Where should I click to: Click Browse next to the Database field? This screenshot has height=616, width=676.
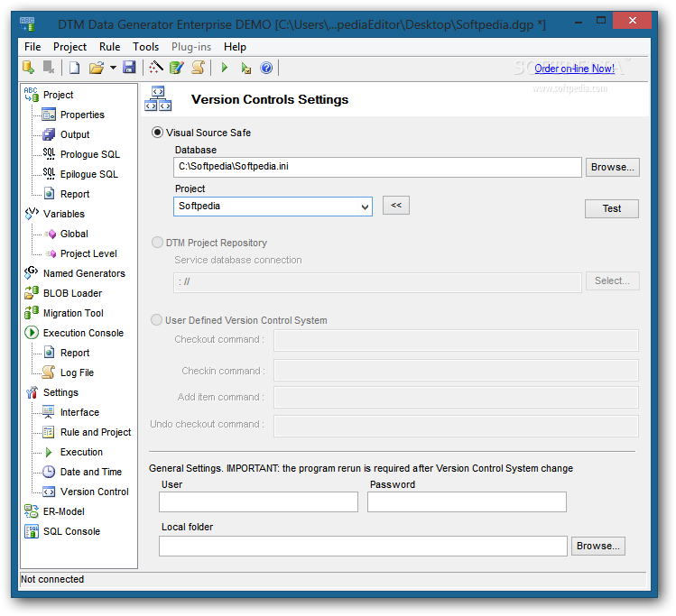tap(612, 167)
